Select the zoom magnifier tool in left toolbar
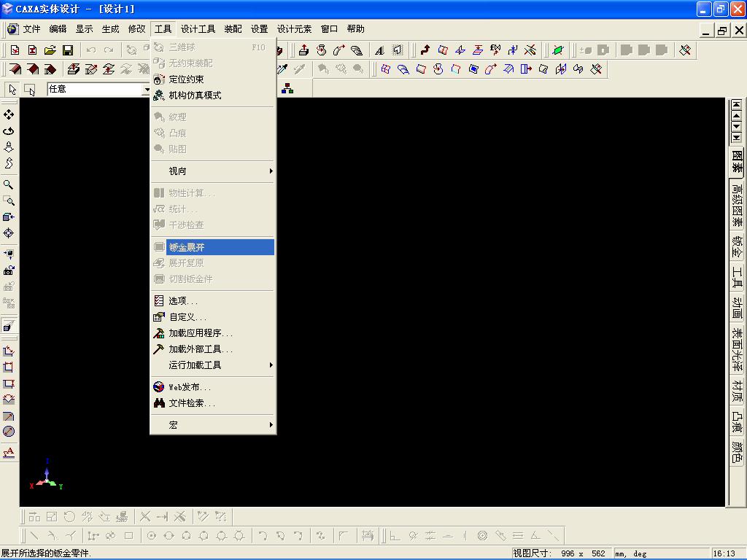 (x=9, y=184)
